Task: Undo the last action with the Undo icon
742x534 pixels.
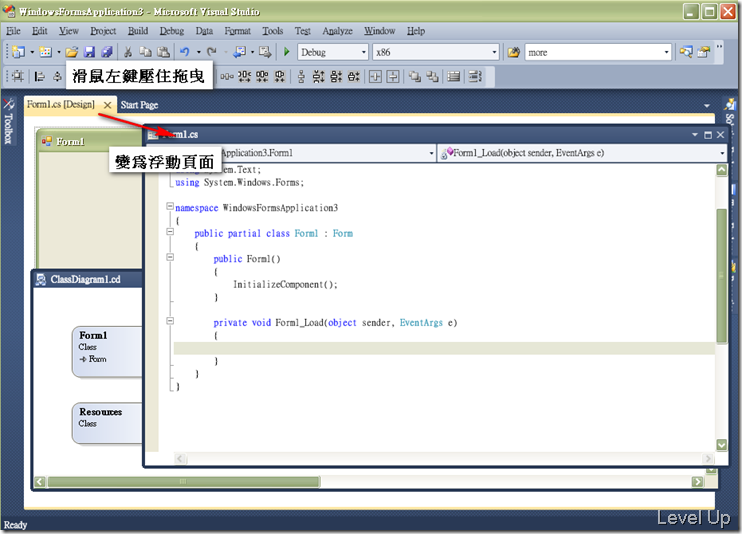Action: pyautogui.click(x=185, y=52)
